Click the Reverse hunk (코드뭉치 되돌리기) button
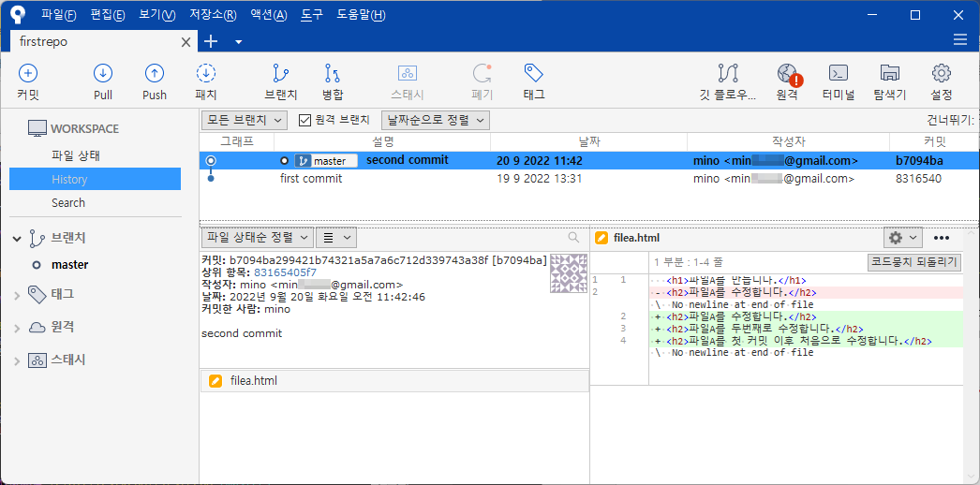This screenshot has height=485, width=980. tap(914, 261)
